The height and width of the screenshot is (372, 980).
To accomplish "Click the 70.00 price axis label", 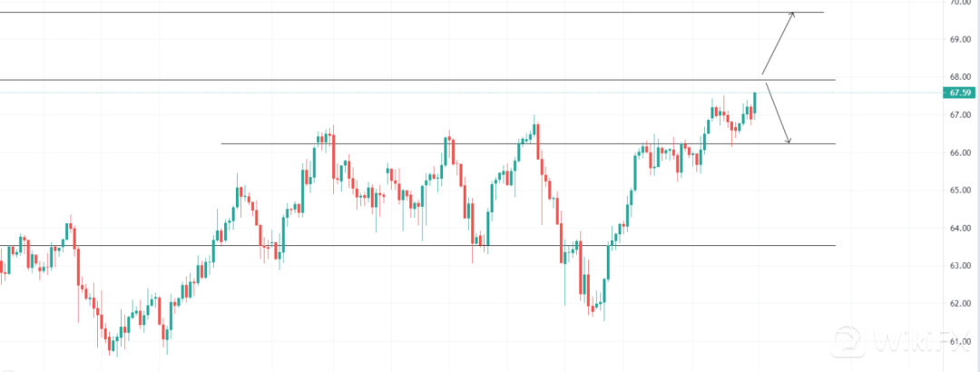I will (x=962, y=3).
